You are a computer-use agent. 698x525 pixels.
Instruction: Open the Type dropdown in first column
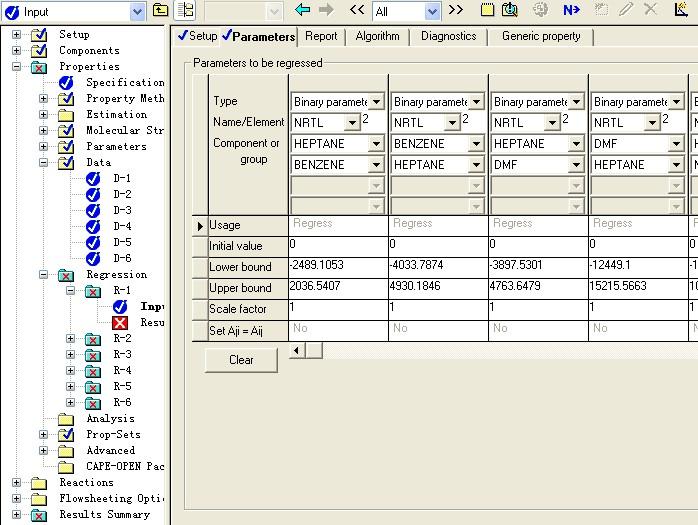[376, 102]
